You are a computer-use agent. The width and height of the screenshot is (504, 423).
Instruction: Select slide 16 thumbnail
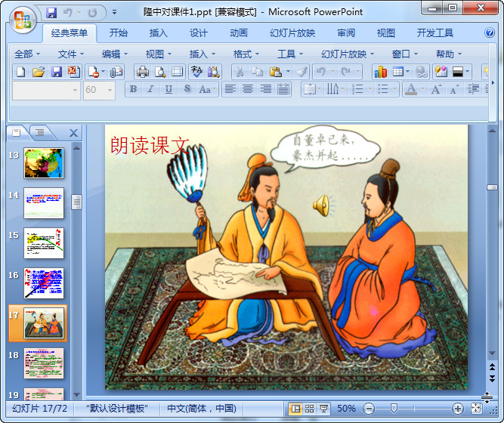point(44,283)
